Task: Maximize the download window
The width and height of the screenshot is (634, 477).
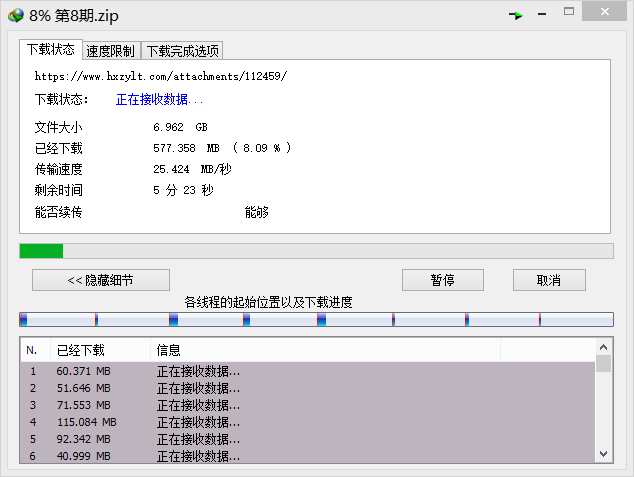Action: [568, 13]
